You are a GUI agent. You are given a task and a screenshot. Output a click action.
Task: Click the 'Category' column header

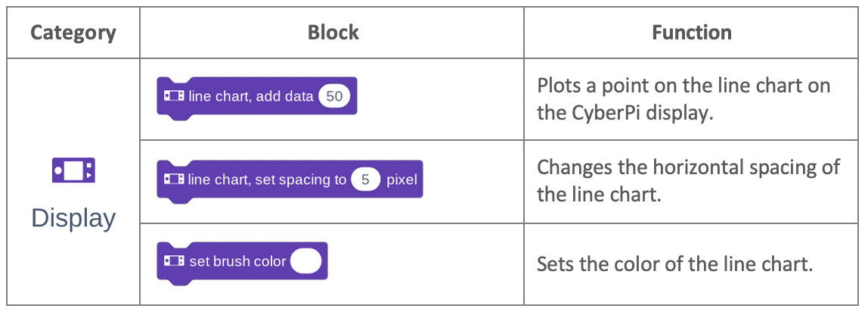click(73, 32)
